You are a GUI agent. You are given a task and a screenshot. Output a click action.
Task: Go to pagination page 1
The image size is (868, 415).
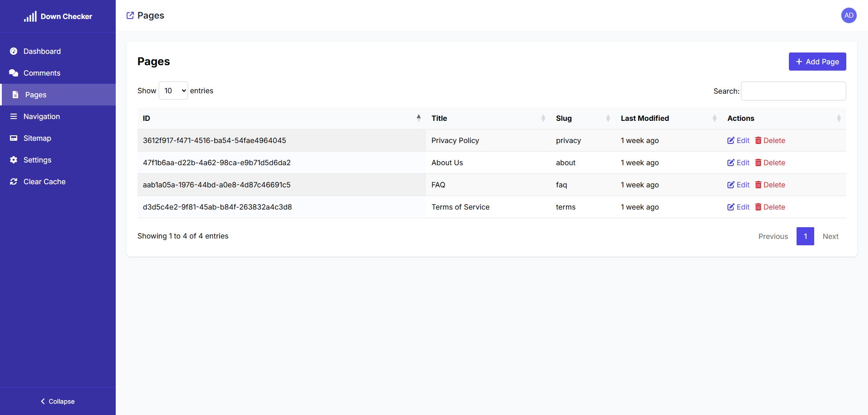pos(805,236)
